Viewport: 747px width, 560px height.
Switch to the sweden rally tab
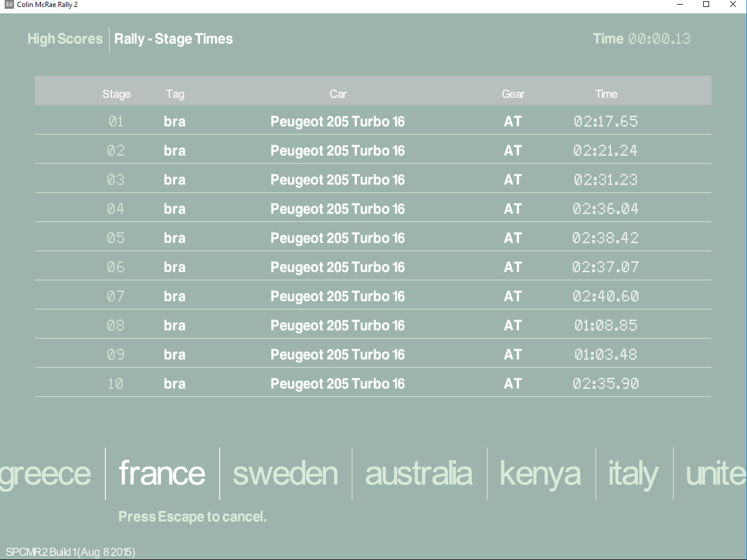[285, 474]
